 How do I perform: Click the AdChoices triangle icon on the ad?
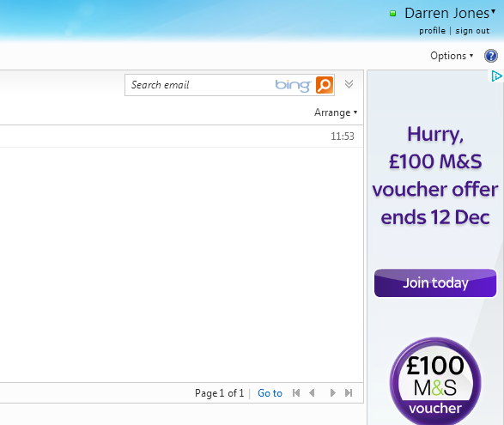pos(497,76)
